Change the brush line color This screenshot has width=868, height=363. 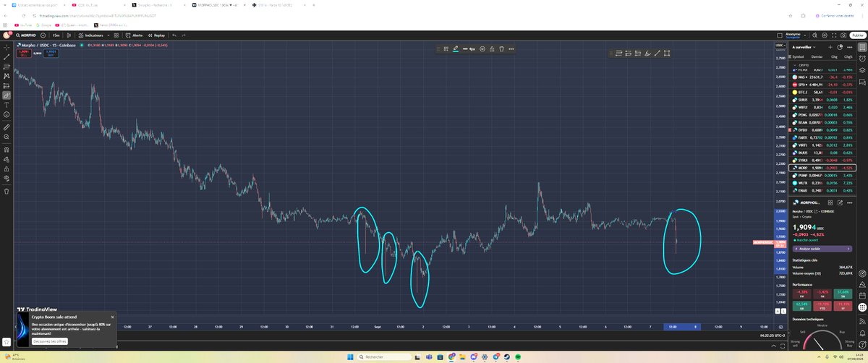tap(456, 49)
